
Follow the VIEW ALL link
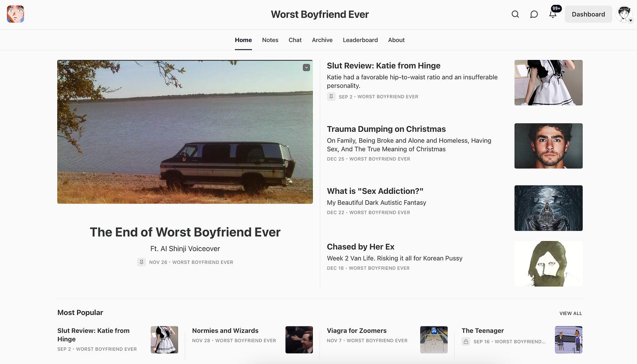[570, 313]
